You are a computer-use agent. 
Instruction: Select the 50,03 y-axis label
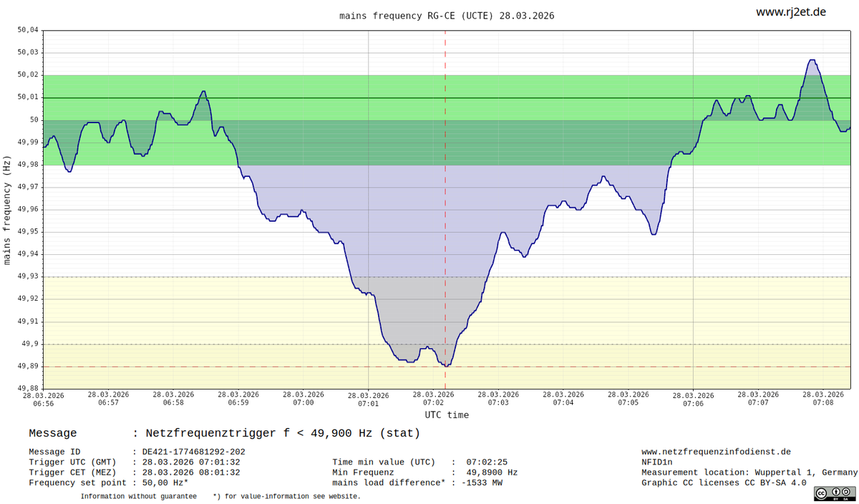coord(27,52)
